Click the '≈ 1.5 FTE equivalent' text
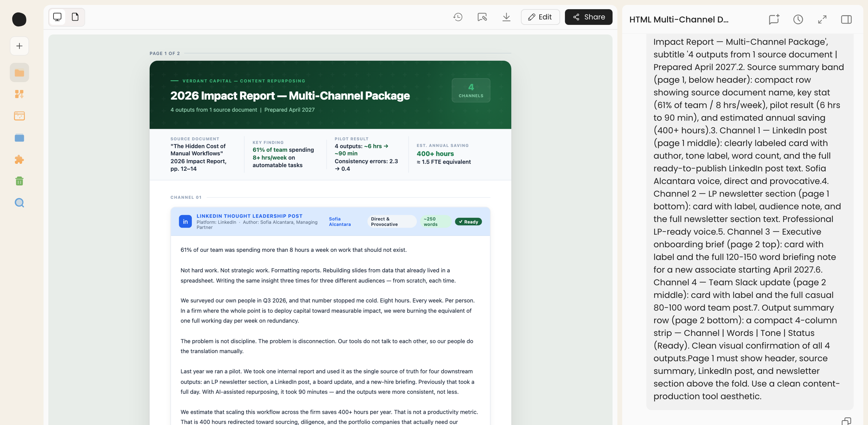This screenshot has width=868, height=425. [x=443, y=162]
